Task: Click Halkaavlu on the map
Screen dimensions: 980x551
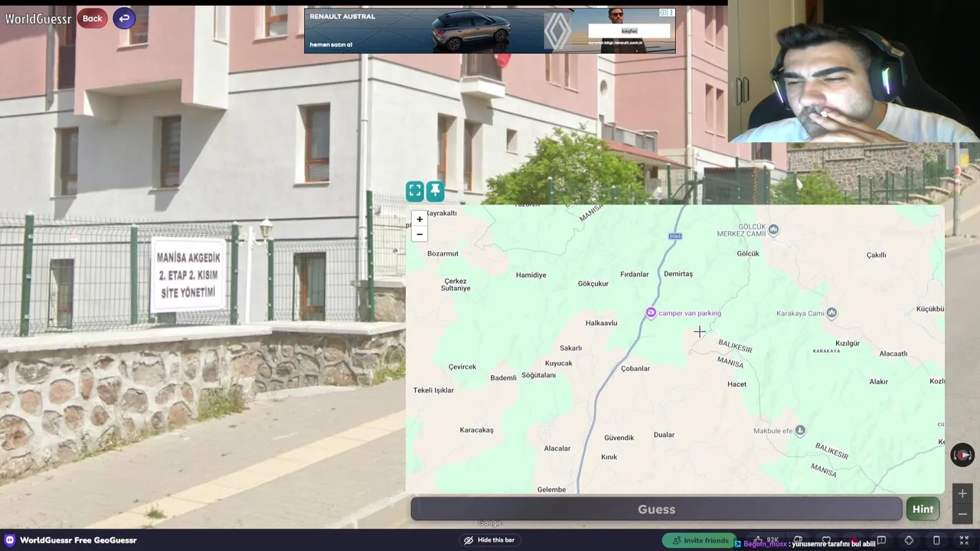Action: [601, 323]
